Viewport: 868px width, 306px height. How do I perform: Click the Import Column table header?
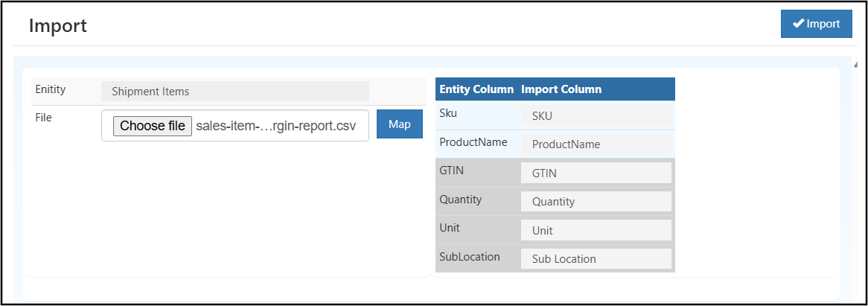[561, 89]
